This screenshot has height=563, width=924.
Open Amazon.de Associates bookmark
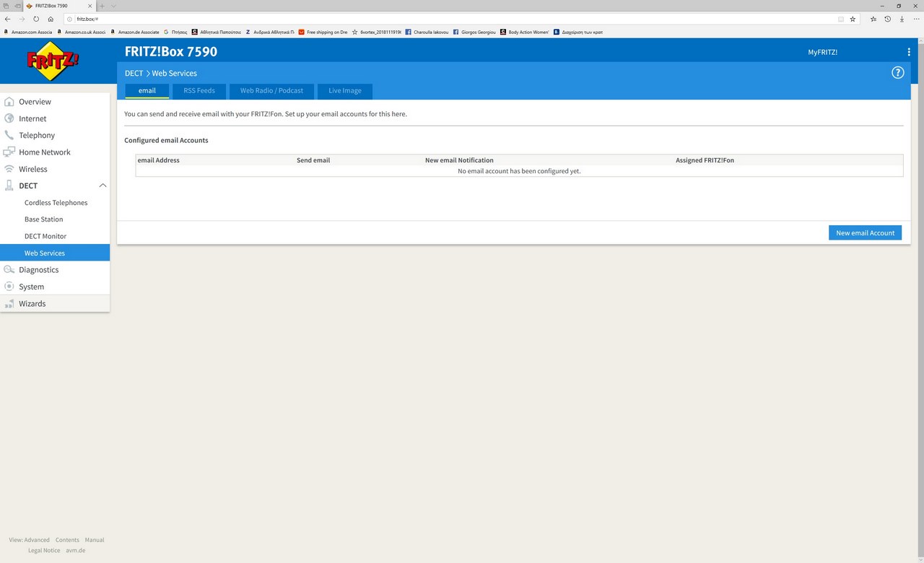(x=135, y=32)
